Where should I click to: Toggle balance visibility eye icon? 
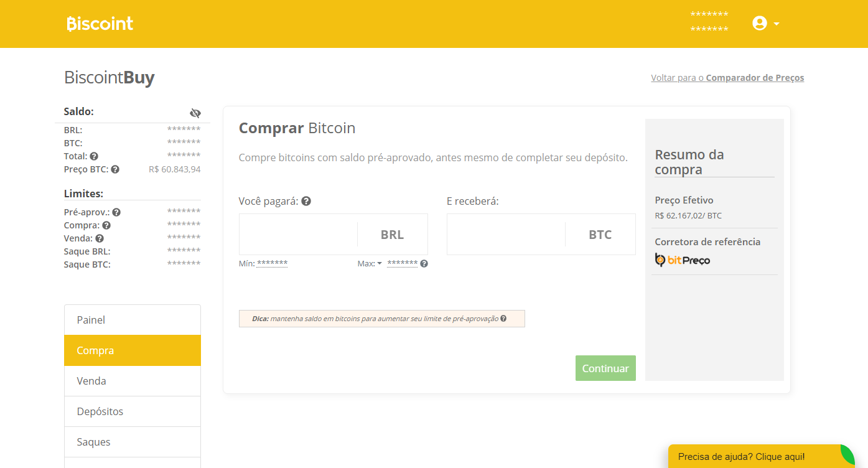195,113
